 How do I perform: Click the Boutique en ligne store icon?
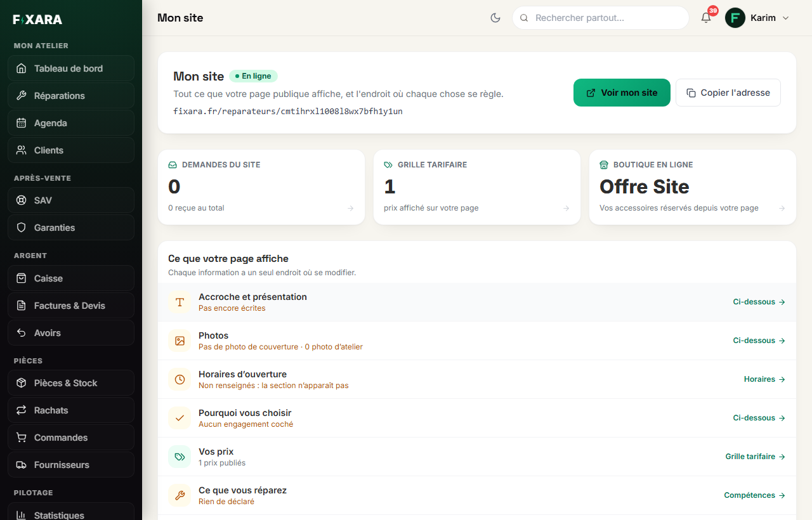(x=604, y=165)
